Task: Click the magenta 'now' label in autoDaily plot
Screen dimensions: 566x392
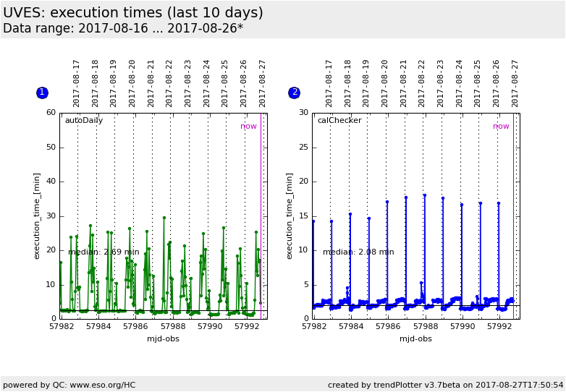Action: (x=248, y=127)
